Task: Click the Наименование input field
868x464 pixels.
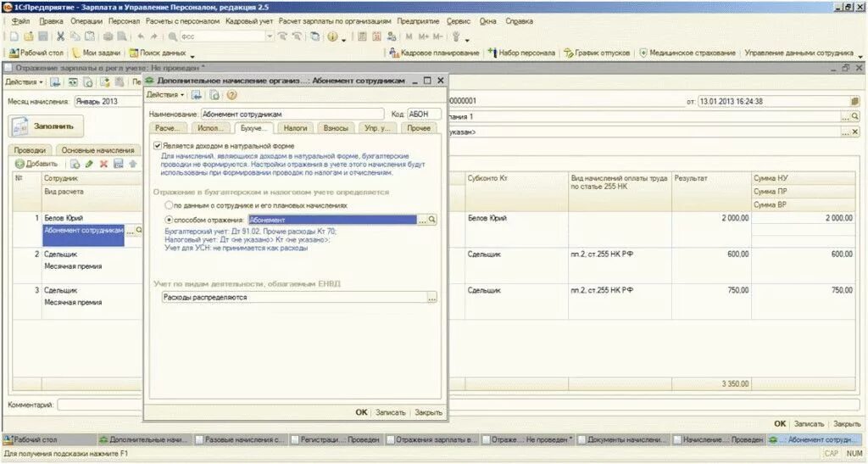Action: tap(292, 114)
